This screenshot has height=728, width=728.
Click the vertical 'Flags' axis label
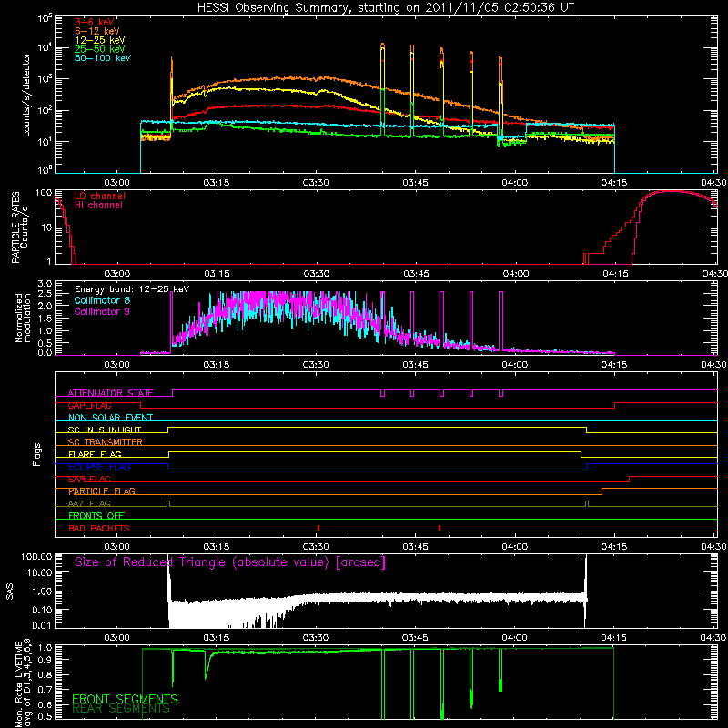pos(37,454)
